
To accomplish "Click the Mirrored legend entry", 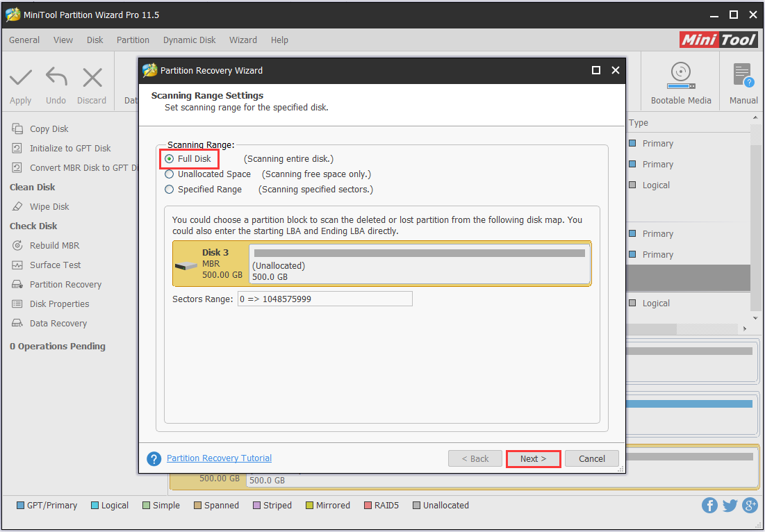I will point(328,505).
